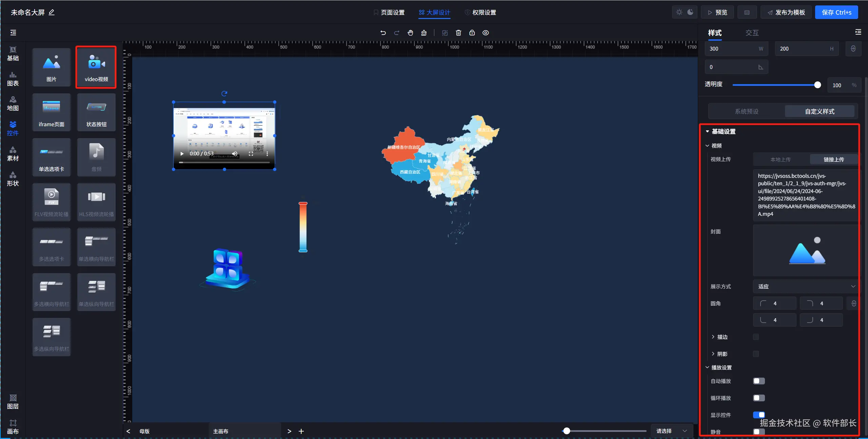Viewport: 868px width, 439px height.
Task: Open the 请选择 zoom dropdown
Action: [671, 431]
